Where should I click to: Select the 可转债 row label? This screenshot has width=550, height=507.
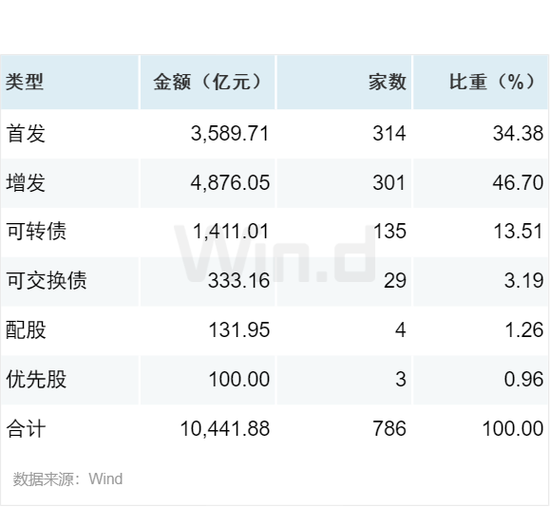[36, 232]
